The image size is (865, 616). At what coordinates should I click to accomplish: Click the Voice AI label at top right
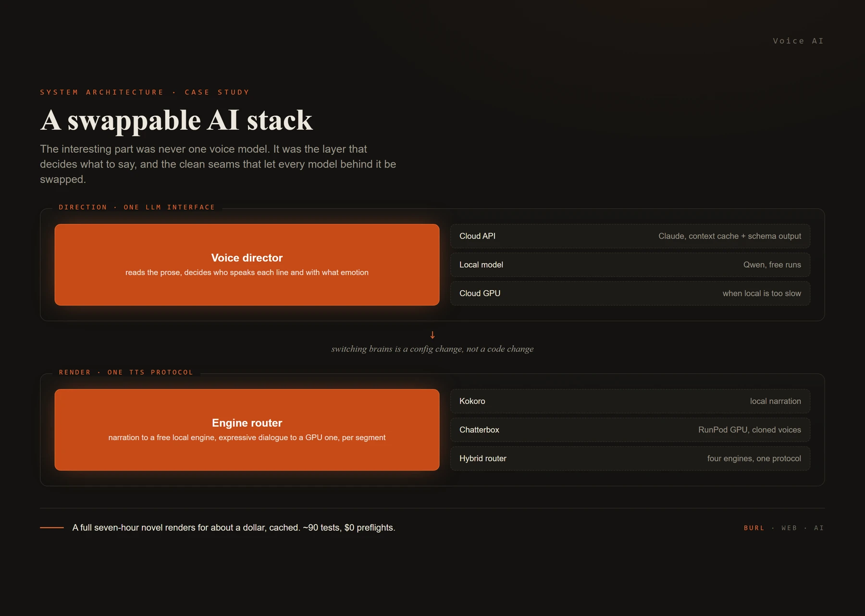tap(798, 41)
